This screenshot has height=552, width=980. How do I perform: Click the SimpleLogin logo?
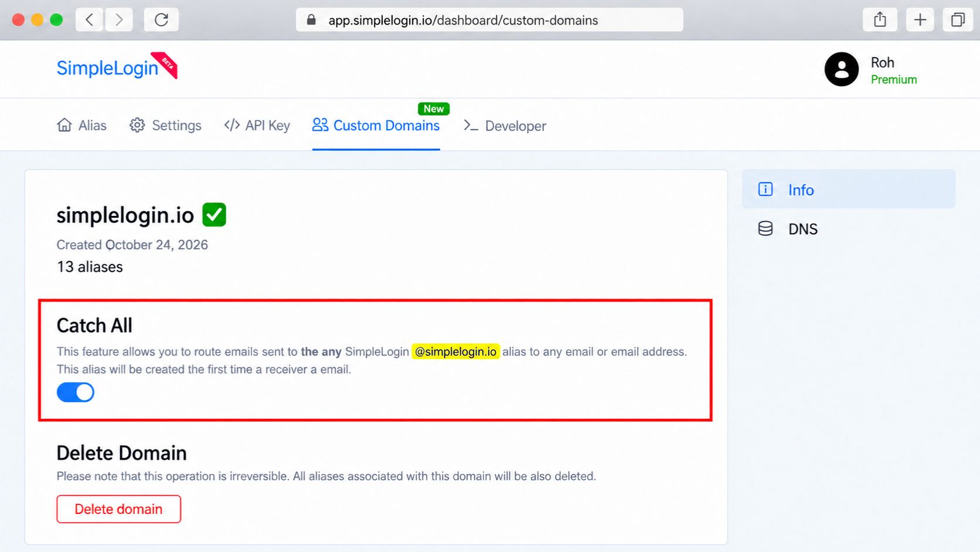tap(117, 66)
